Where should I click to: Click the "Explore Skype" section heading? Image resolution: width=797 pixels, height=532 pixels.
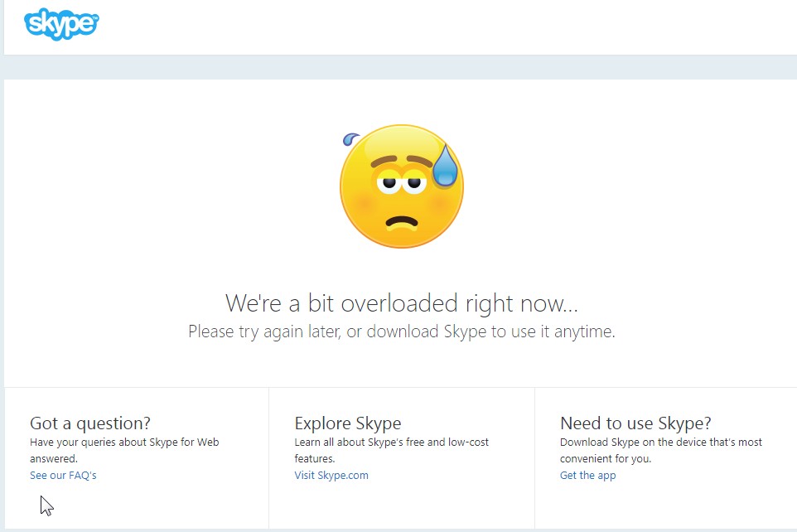(x=346, y=423)
